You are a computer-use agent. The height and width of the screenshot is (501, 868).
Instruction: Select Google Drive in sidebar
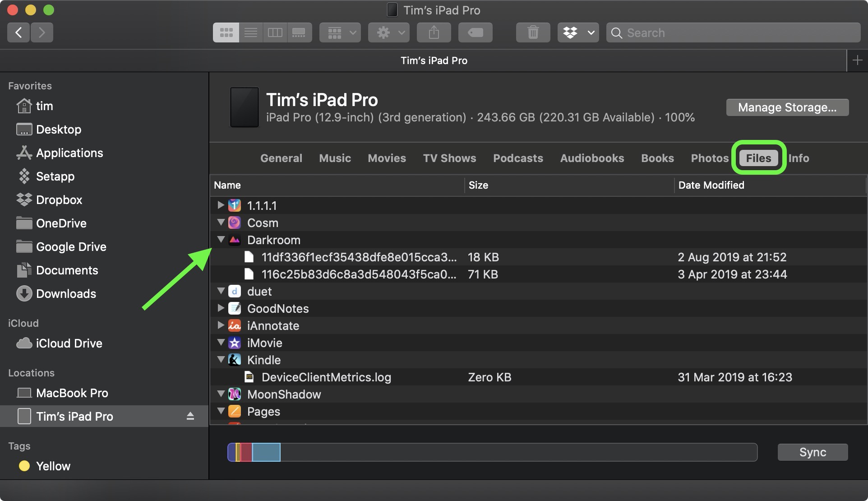tap(71, 247)
